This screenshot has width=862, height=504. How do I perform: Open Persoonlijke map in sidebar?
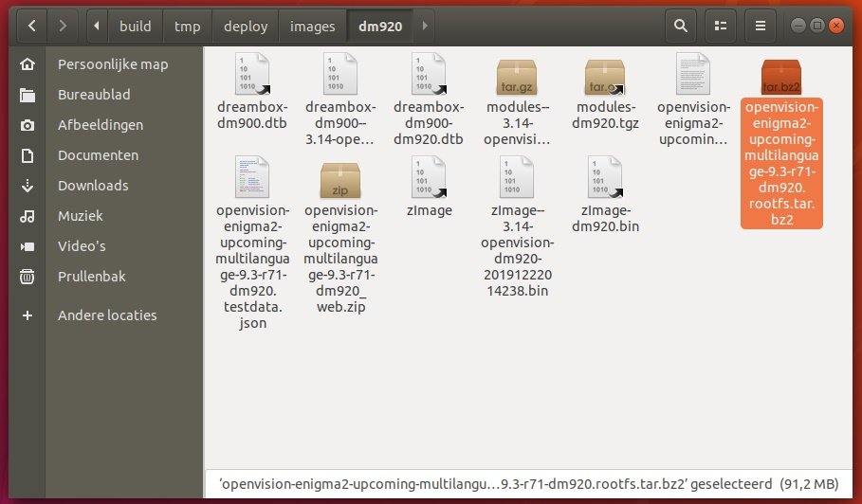pos(112,64)
